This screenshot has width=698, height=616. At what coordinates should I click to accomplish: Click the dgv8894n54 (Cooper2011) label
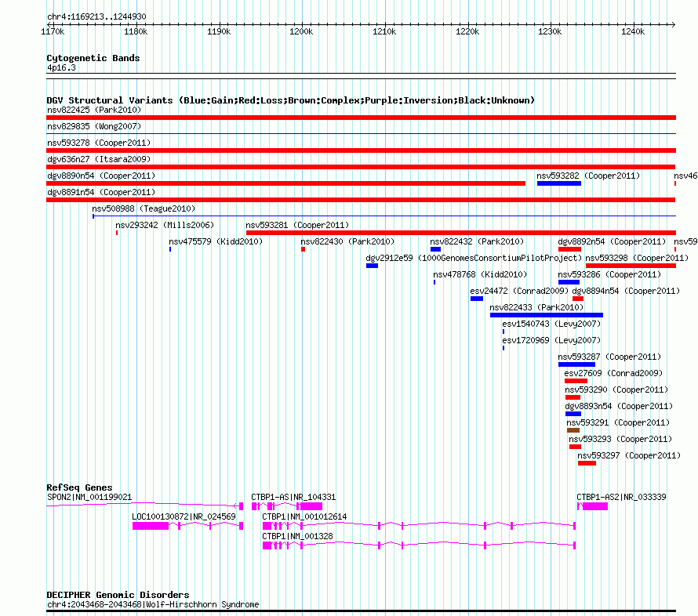626,291
